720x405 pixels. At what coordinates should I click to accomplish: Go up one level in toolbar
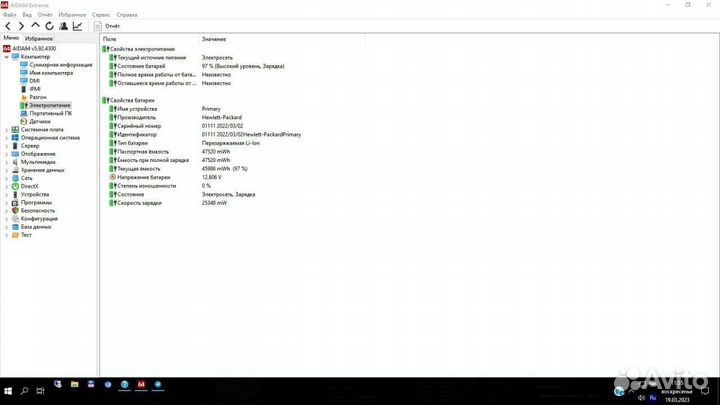click(x=35, y=26)
